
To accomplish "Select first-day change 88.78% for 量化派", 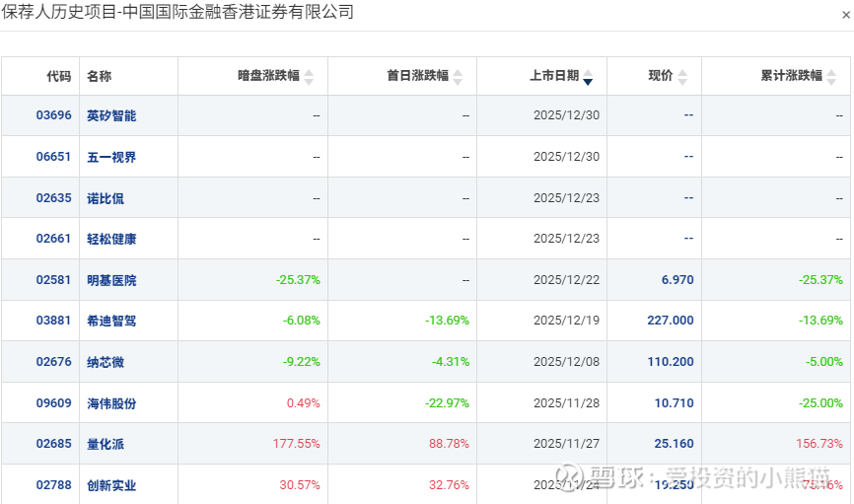I will pyautogui.click(x=449, y=444).
